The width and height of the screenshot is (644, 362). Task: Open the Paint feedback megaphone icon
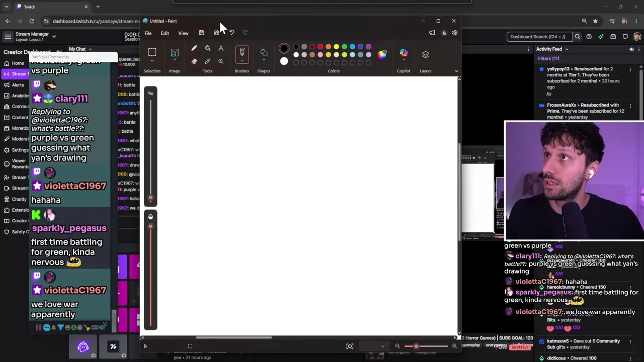click(432, 33)
